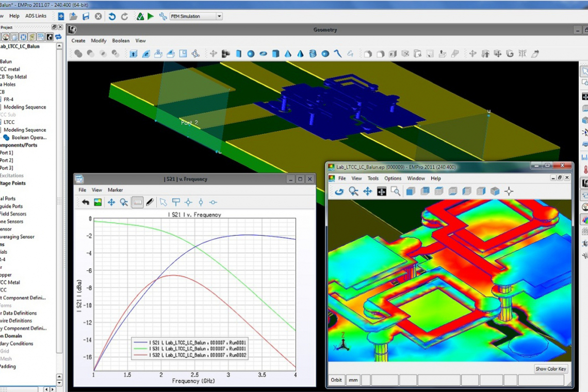Click the pan arrows icon in plot window
The width and height of the screenshot is (588, 392).
click(111, 203)
